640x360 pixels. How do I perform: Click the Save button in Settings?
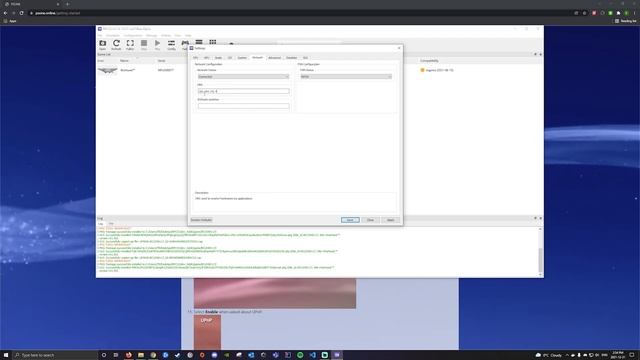(350, 220)
